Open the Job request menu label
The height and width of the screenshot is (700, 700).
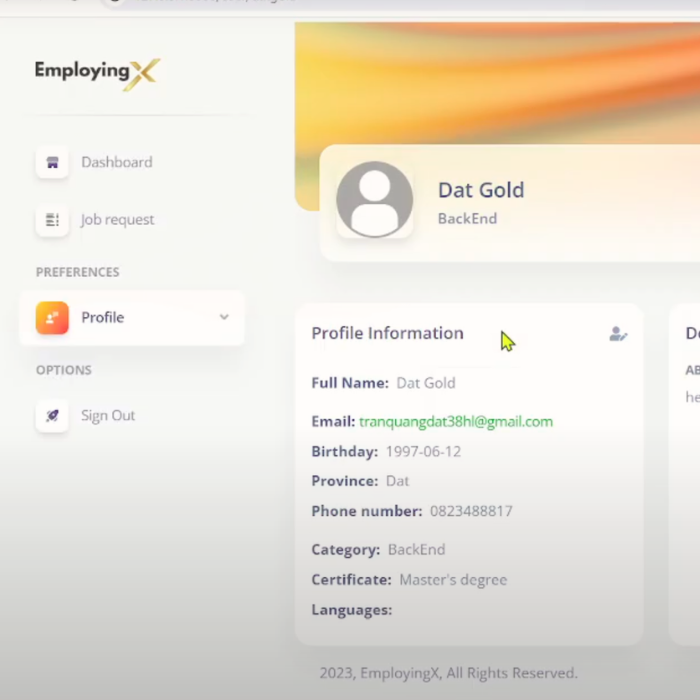pyautogui.click(x=118, y=220)
